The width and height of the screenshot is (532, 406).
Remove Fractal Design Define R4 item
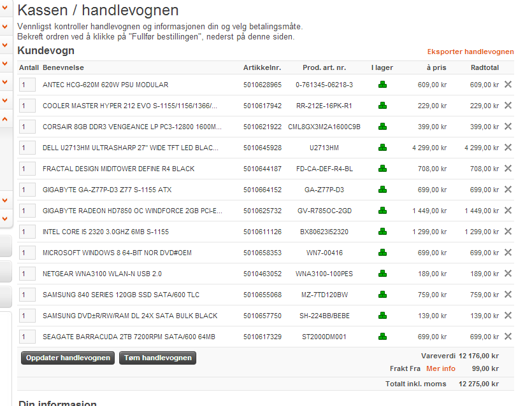[x=508, y=169]
